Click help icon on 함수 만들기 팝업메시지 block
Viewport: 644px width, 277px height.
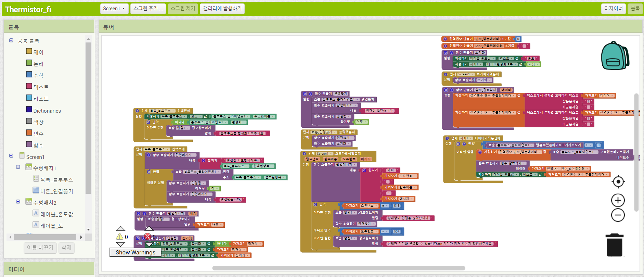pyautogui.click(x=144, y=213)
